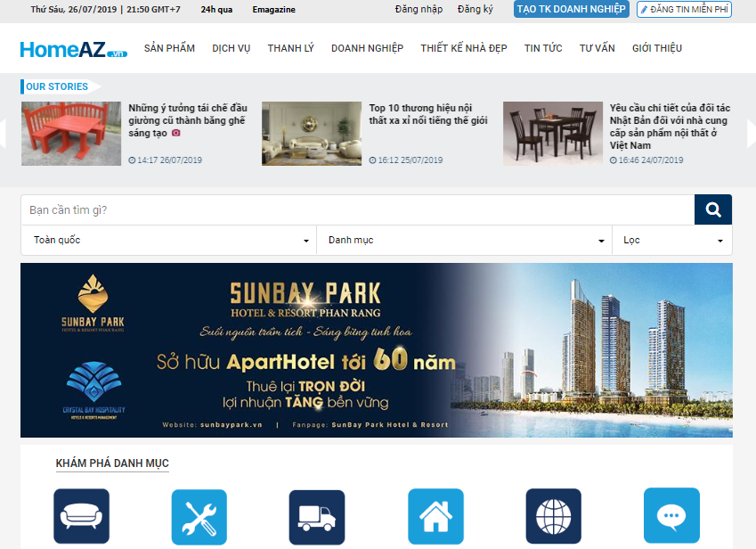Click the Đăng nhập login link

(x=419, y=9)
